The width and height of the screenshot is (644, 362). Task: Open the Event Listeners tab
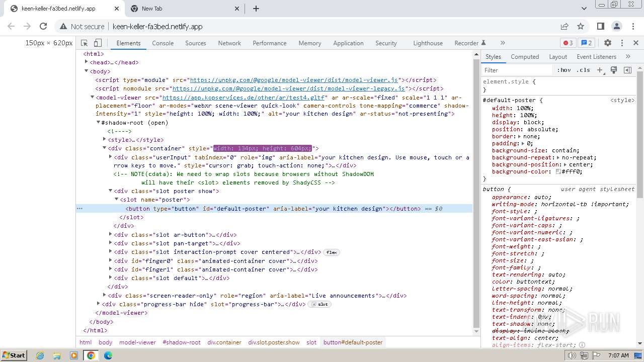coord(596,57)
